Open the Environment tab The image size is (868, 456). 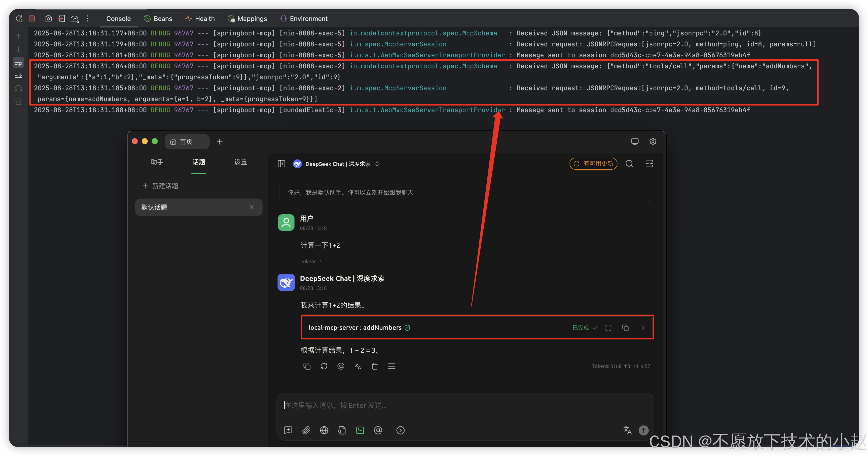coord(304,18)
